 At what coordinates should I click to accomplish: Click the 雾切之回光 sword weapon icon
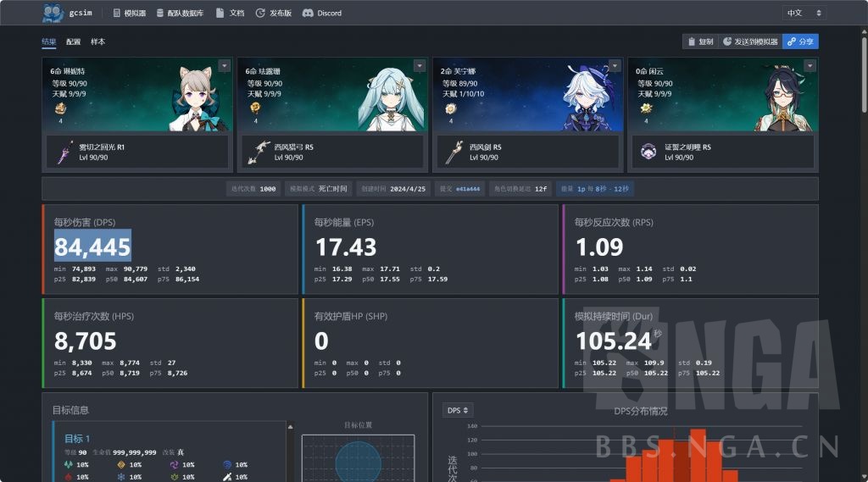click(x=64, y=152)
